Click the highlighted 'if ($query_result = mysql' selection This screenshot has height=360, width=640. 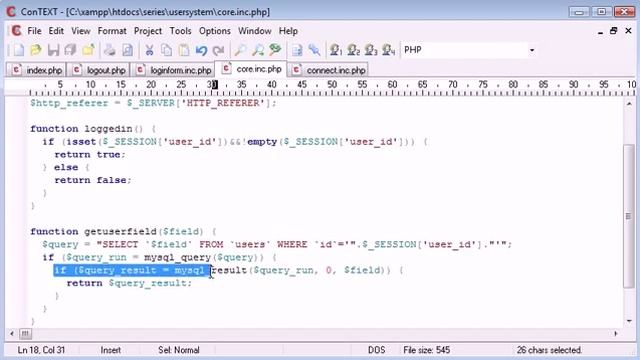(x=132, y=270)
